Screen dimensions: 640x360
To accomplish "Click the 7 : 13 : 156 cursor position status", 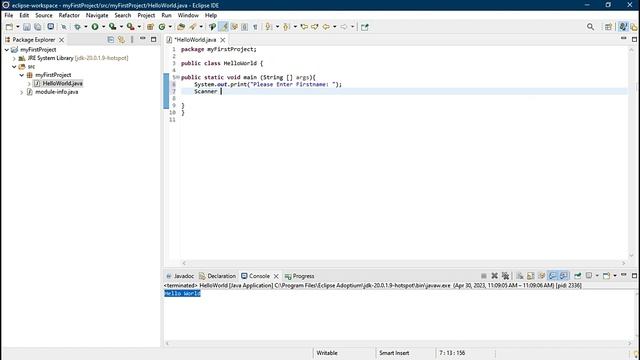I will [452, 353].
